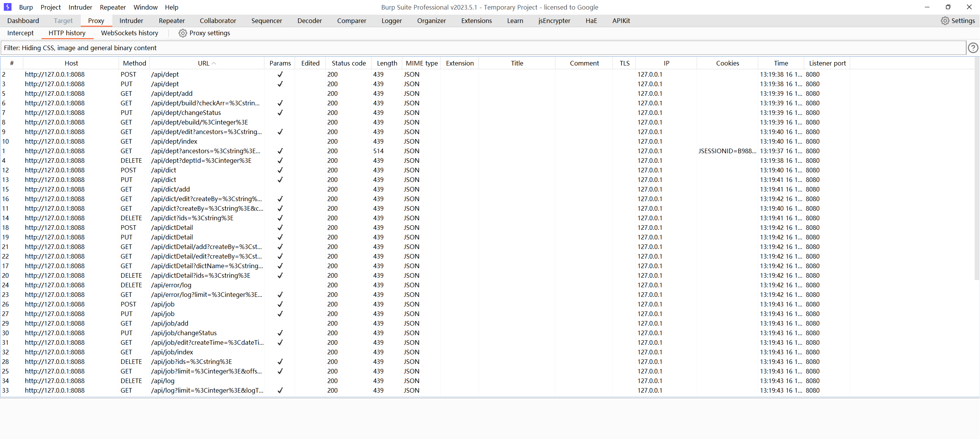Image resolution: width=980 pixels, height=439 pixels.
Task: Open the filter bar settings
Action: click(x=482, y=48)
